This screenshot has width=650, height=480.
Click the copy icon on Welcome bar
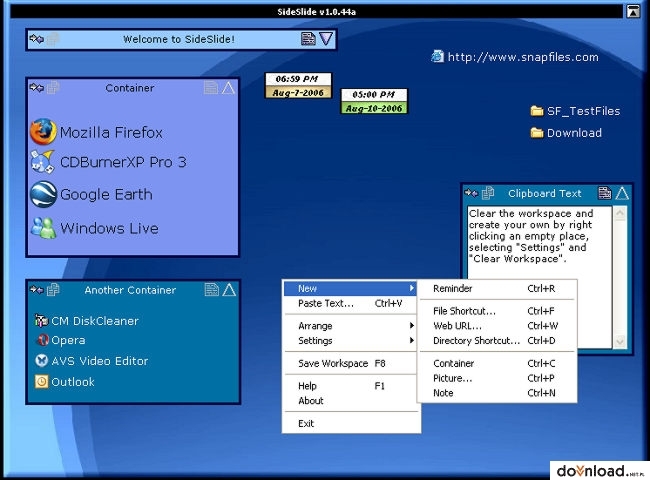53,39
